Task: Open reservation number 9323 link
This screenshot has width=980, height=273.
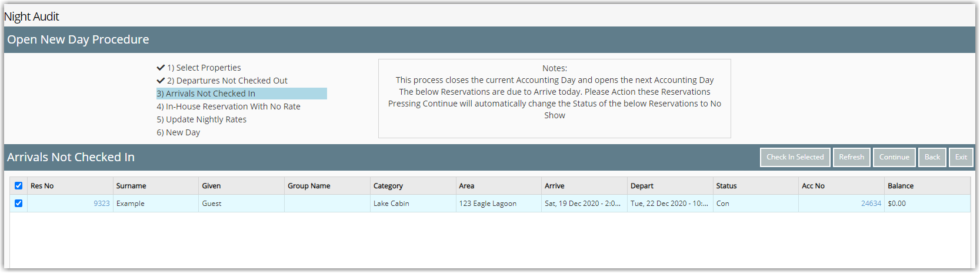Action: pyautogui.click(x=101, y=204)
